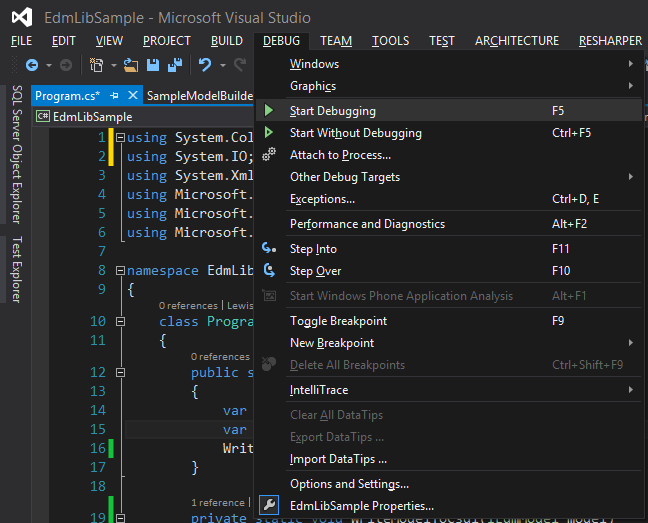The height and width of the screenshot is (523, 648).
Task: Expand the Windows submenu
Action: click(x=631, y=64)
